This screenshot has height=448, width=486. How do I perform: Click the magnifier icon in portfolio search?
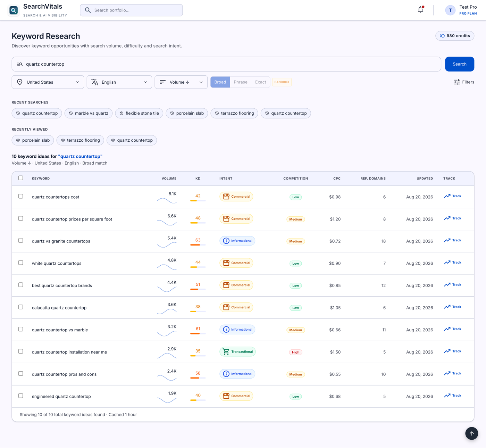coord(88,10)
